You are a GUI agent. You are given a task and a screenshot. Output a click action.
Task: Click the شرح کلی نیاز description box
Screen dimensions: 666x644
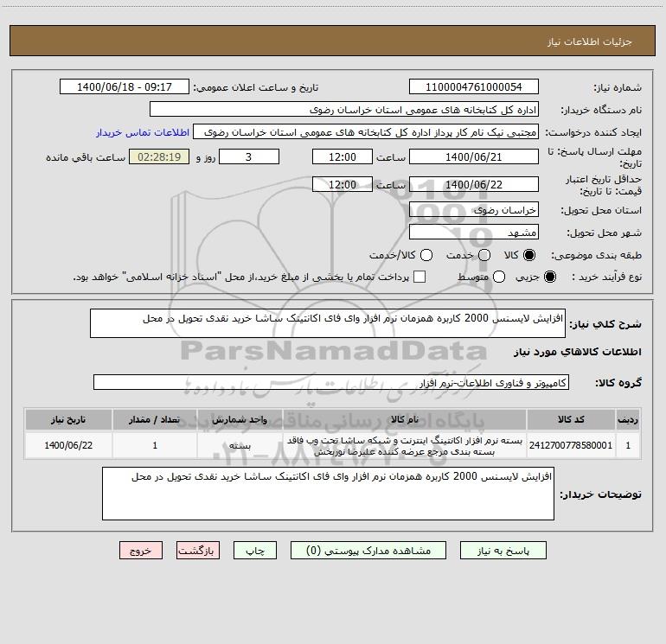coord(328,323)
